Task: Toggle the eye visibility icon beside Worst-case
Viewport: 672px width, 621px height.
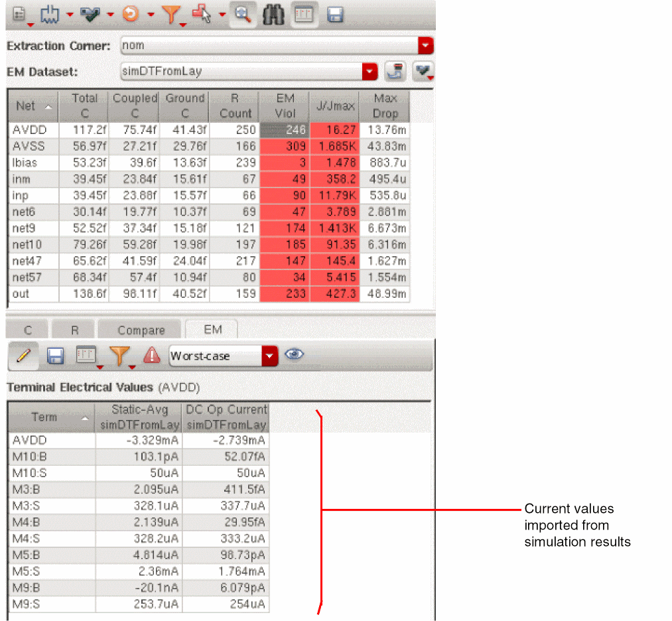Action: click(x=294, y=355)
